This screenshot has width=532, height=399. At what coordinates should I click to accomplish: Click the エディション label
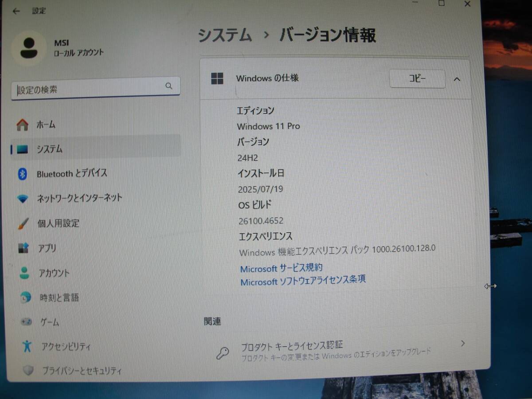point(255,110)
